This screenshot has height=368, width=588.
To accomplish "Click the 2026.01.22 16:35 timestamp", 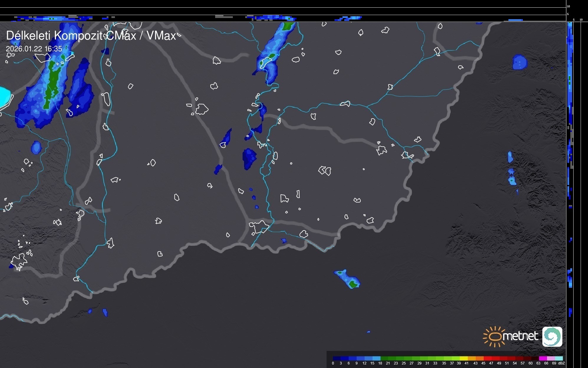I will (34, 49).
